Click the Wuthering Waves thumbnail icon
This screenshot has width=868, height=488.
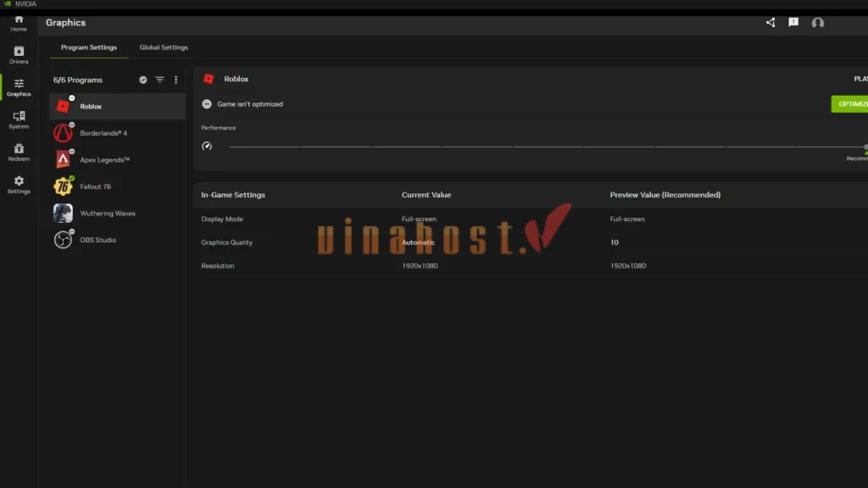coord(63,213)
